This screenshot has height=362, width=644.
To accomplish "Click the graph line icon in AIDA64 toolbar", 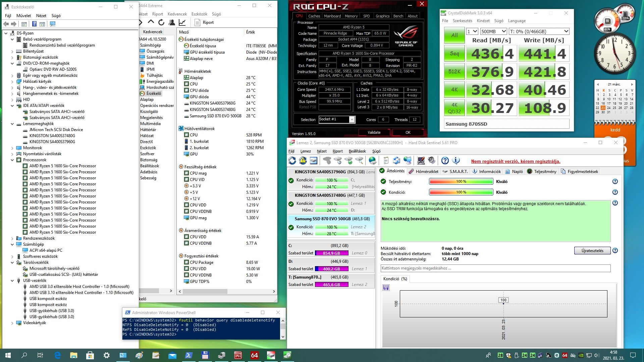I will [x=182, y=22].
